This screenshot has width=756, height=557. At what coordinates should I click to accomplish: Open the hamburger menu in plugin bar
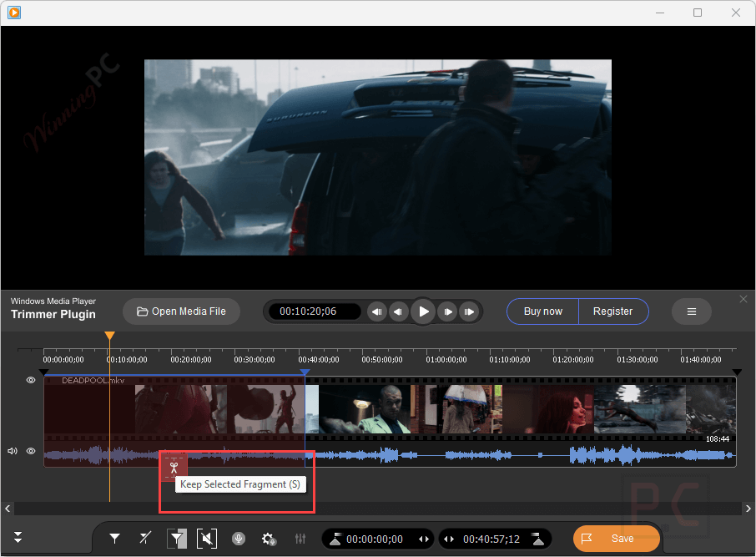[x=692, y=311]
